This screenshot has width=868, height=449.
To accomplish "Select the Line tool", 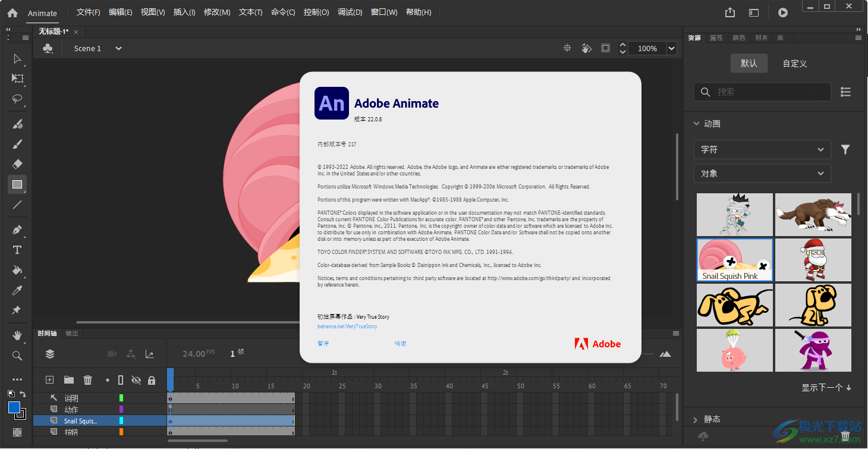I will (x=17, y=205).
